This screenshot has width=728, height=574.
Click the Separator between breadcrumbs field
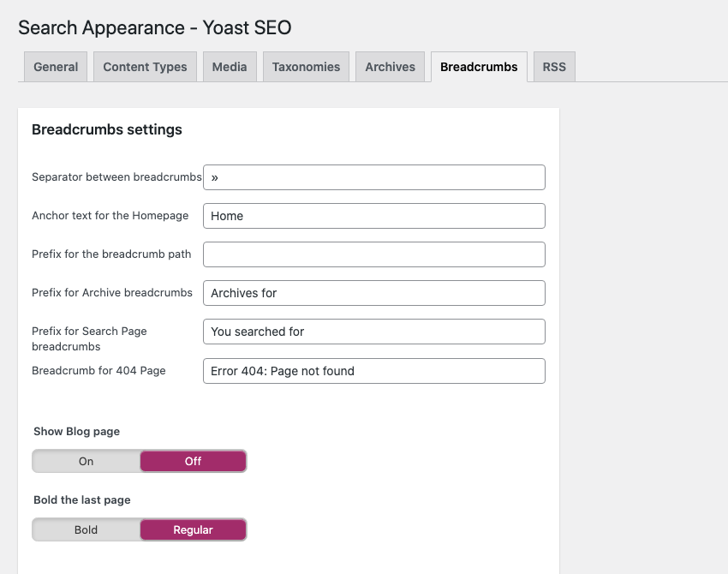(374, 177)
